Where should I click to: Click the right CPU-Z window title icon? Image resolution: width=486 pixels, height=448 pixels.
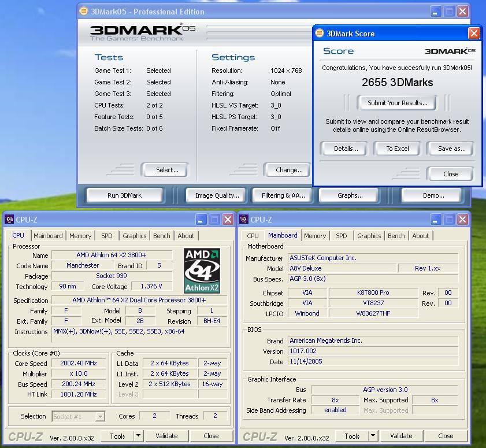point(244,220)
